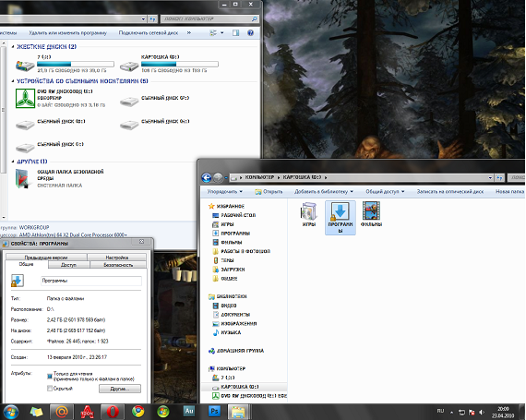Click the volume speaker icon in system tray
Image resolution: width=526 pixels, height=420 pixels.
tap(482, 413)
